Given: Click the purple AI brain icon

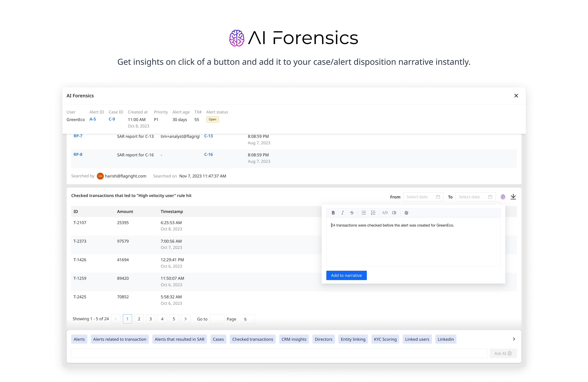Looking at the screenshot, I should pos(503,197).
